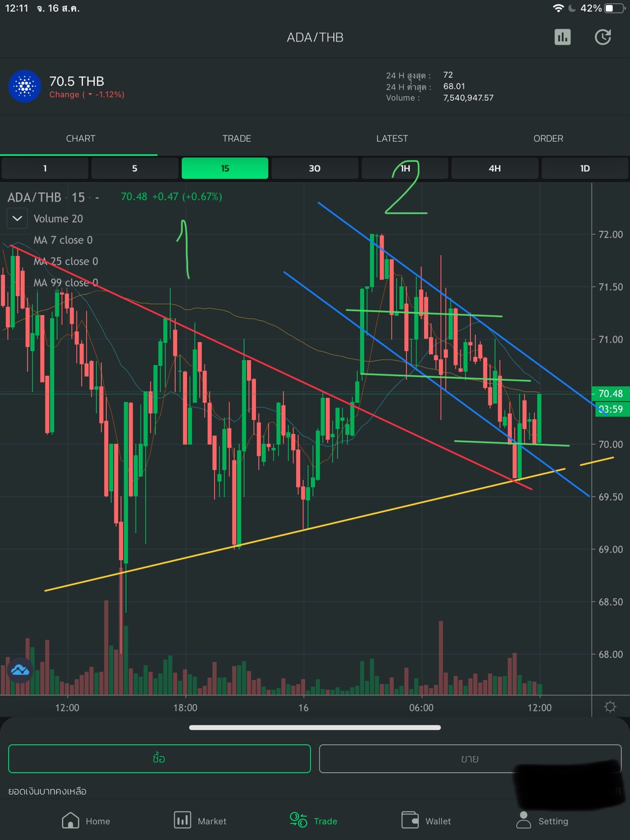Switch to the CHART tab

(x=81, y=138)
